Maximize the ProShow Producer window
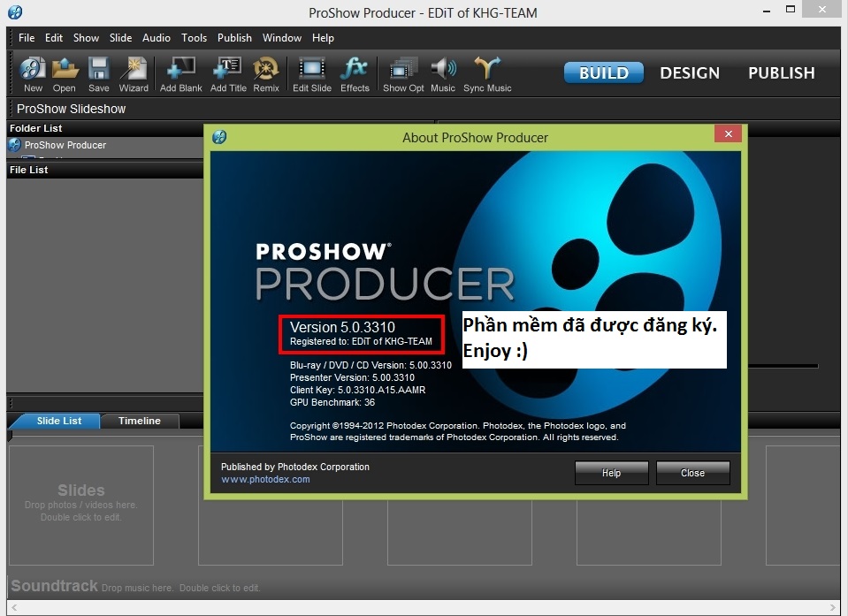 pos(791,9)
